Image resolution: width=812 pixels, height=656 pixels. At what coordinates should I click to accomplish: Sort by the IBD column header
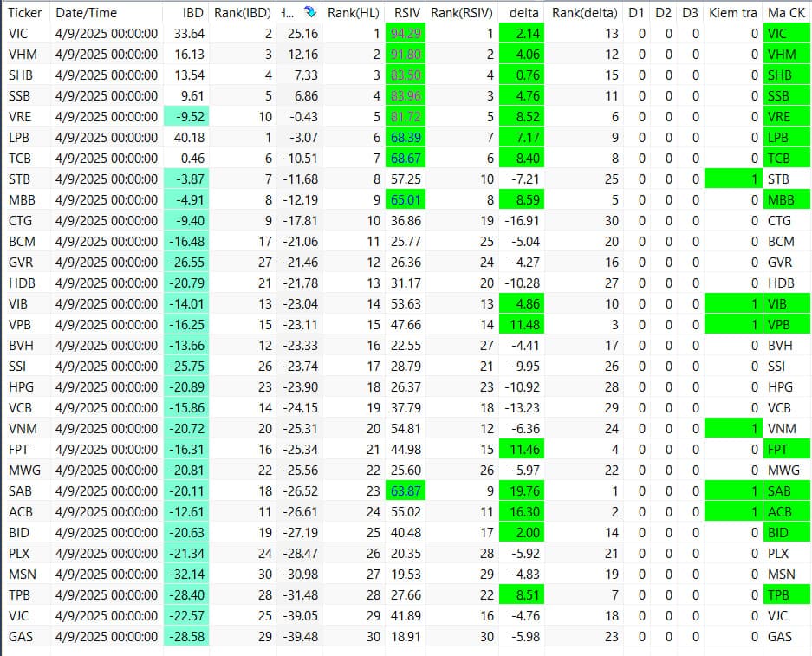193,13
